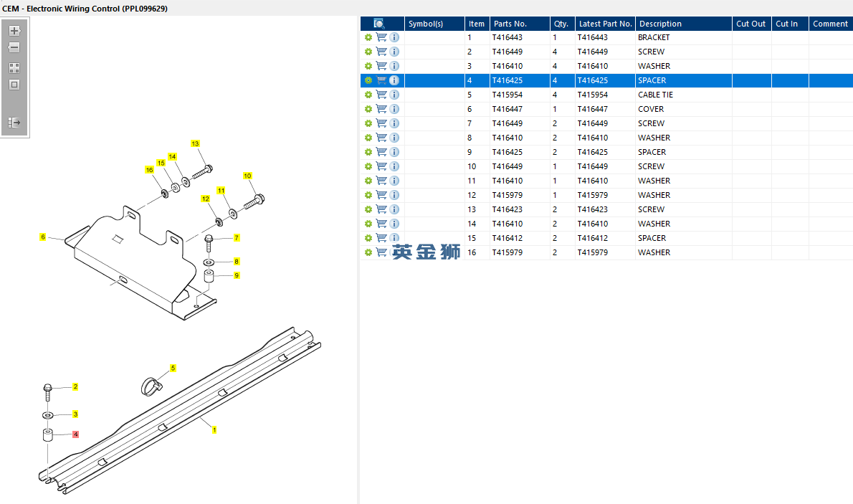The height and width of the screenshot is (504, 853).
Task: Select callout 3 washer in diagram
Action: pos(75,414)
